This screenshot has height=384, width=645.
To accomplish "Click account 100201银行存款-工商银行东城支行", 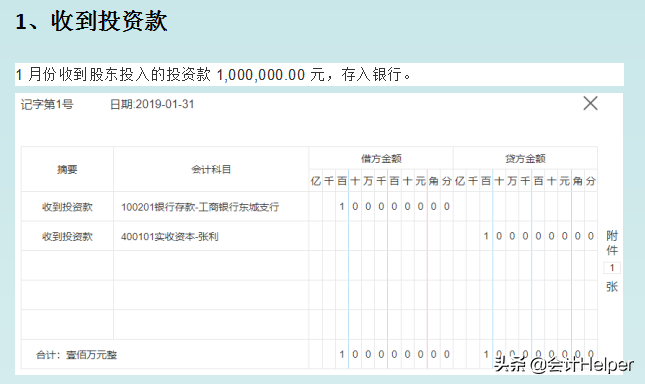I will pyautogui.click(x=200, y=207).
